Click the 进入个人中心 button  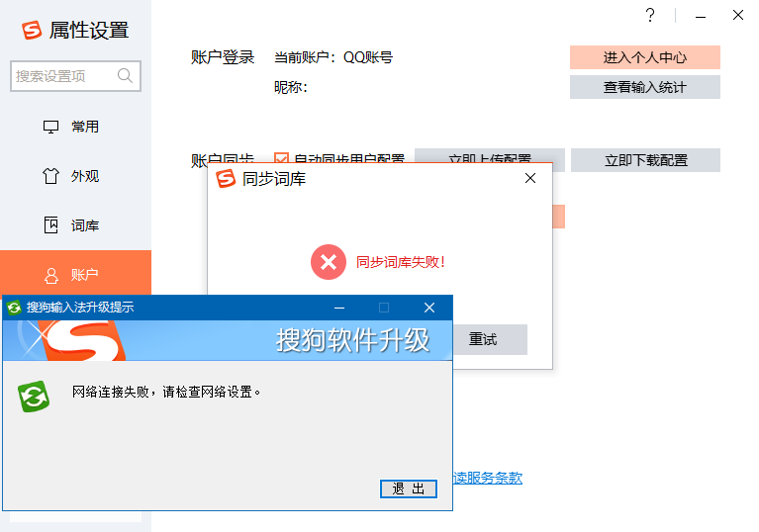point(645,57)
